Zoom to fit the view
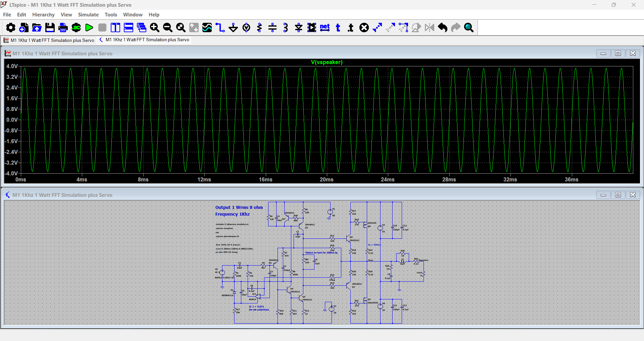Image resolution: width=644 pixels, height=341 pixels. point(181,27)
